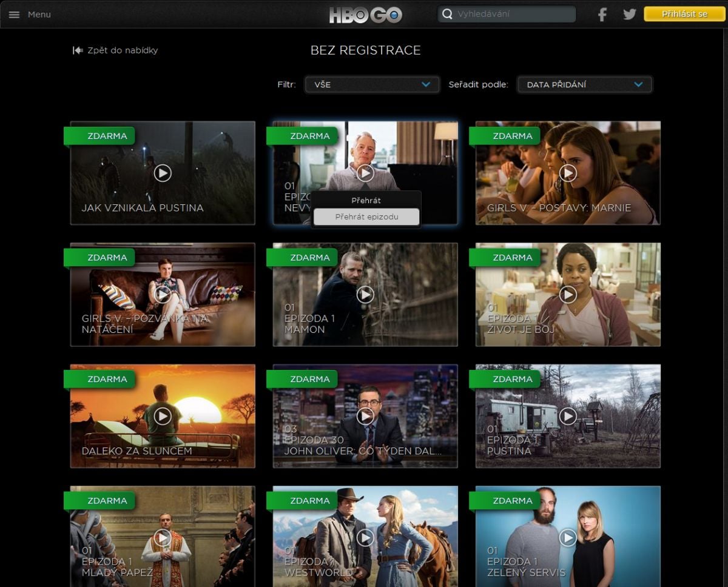Viewport: 728px width, 587px height.
Task: Click the Zdarma badge on Pustina episode card
Action: pyautogui.click(x=505, y=379)
